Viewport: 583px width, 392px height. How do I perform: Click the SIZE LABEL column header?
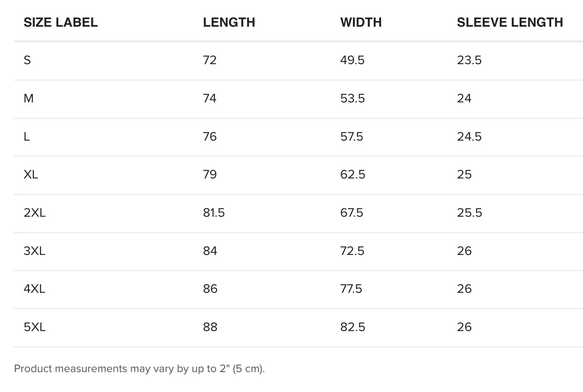click(x=61, y=22)
